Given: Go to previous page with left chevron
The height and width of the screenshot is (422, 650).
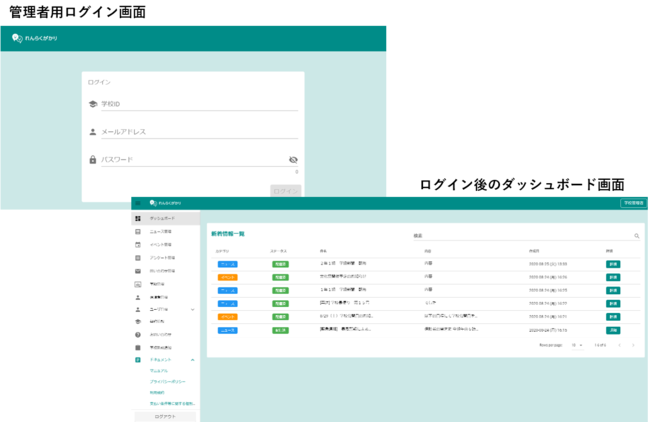Looking at the screenshot, I should click(618, 345).
